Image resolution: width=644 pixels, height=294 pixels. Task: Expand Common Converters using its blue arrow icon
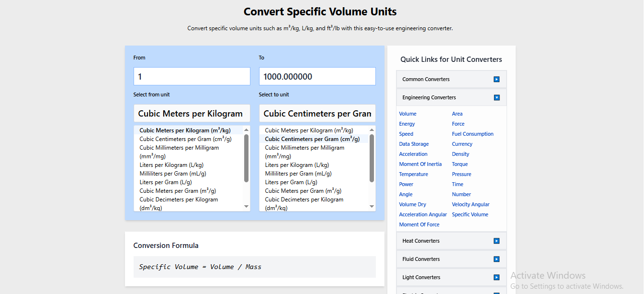(497, 79)
